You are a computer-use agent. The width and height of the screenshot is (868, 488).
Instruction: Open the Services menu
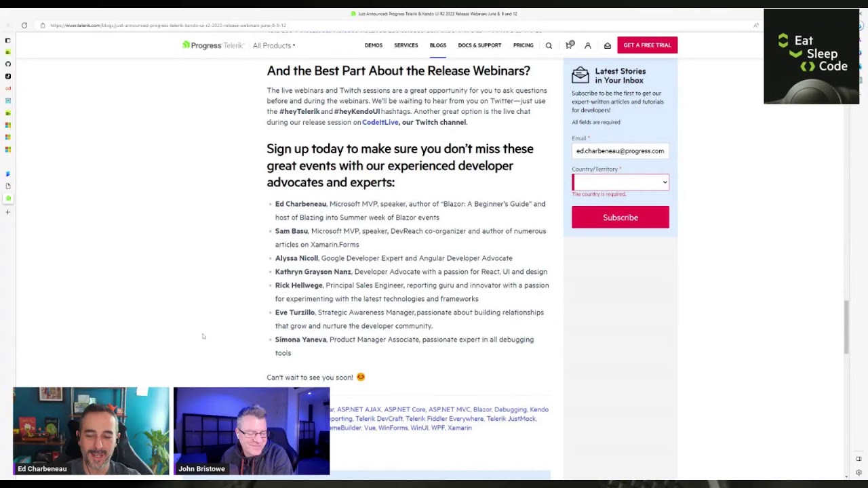tap(406, 45)
